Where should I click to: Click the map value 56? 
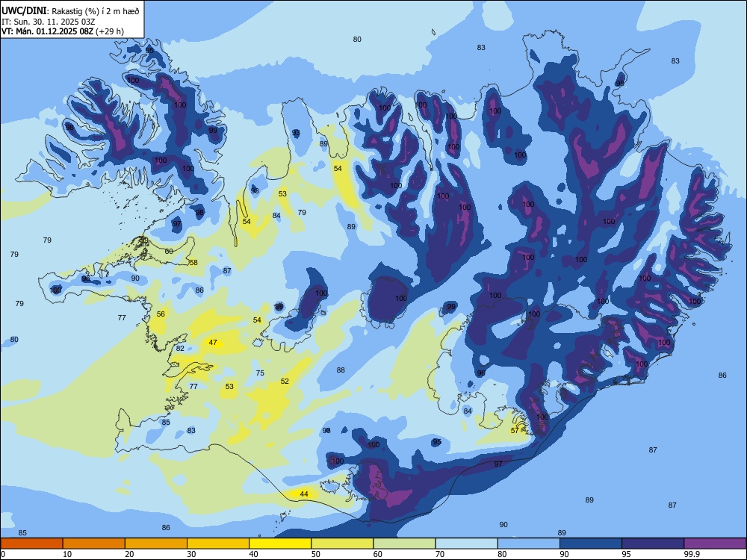161,314
